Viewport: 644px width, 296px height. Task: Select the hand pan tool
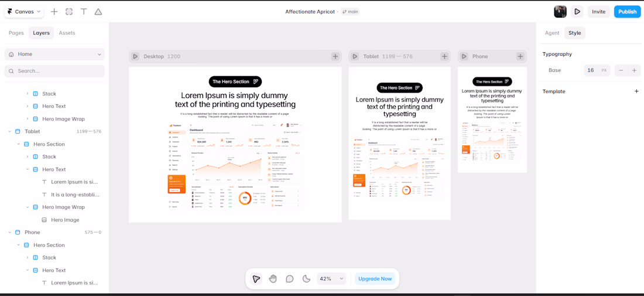tap(273, 279)
